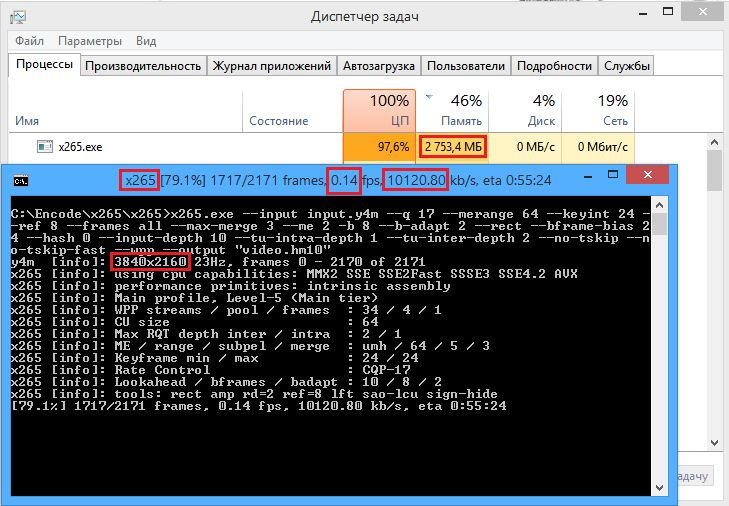Open the Вид menu
Viewport: 729px width, 506px height.
[x=146, y=41]
